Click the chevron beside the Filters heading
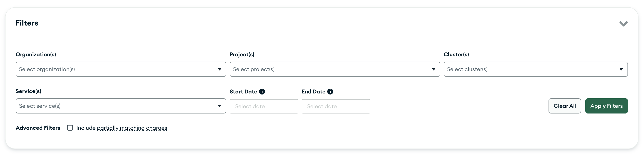644x154 pixels. click(624, 24)
